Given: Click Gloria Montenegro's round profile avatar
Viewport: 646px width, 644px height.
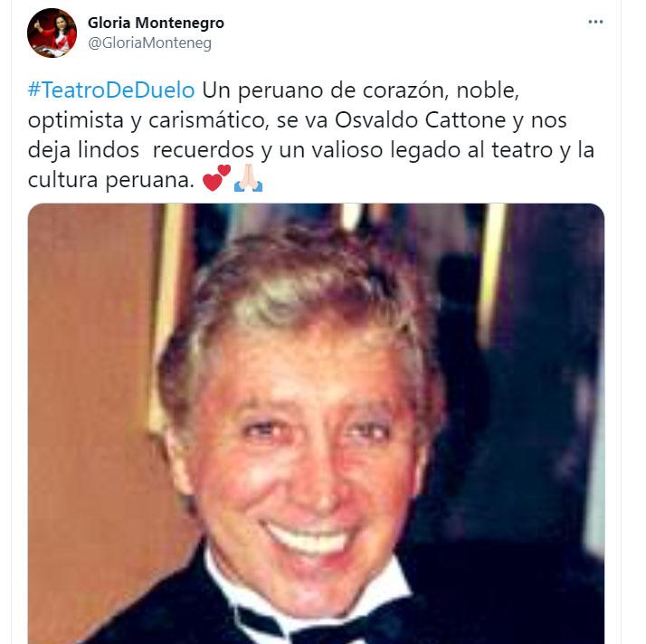Looking at the screenshot, I should coord(52,33).
